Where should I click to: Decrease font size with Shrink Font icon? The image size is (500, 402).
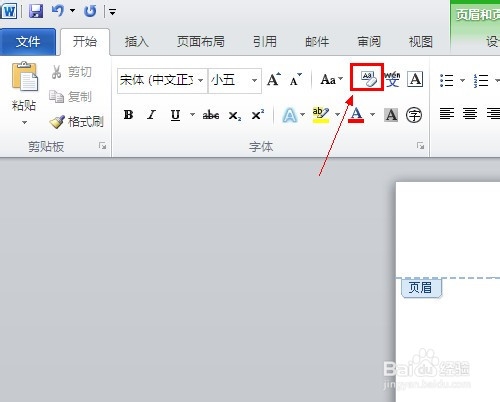click(x=295, y=80)
